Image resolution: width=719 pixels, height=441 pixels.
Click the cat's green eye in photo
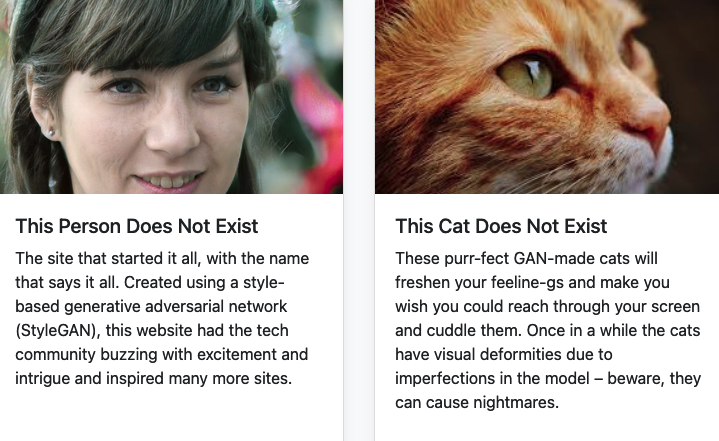[526, 76]
